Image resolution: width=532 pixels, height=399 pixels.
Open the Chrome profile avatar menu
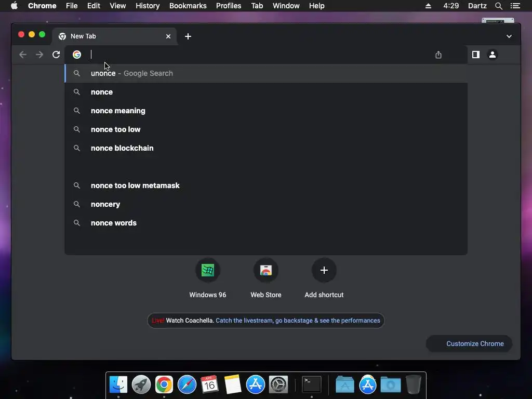tap(493, 55)
